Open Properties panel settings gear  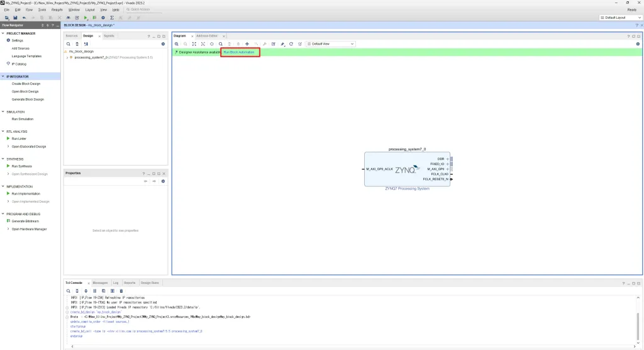coord(163,181)
